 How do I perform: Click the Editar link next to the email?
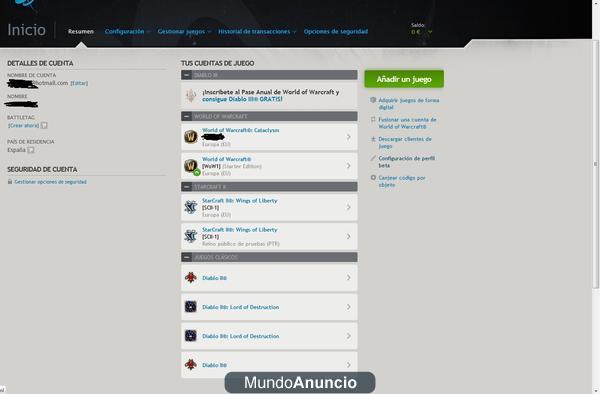pyautogui.click(x=79, y=83)
